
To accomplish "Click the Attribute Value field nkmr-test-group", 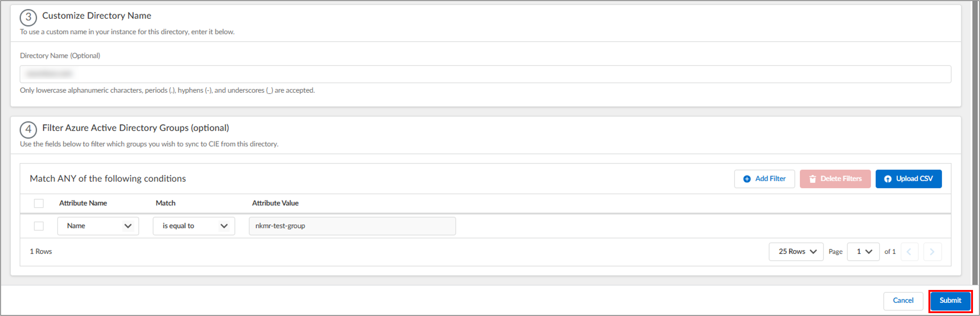I will coord(352,226).
